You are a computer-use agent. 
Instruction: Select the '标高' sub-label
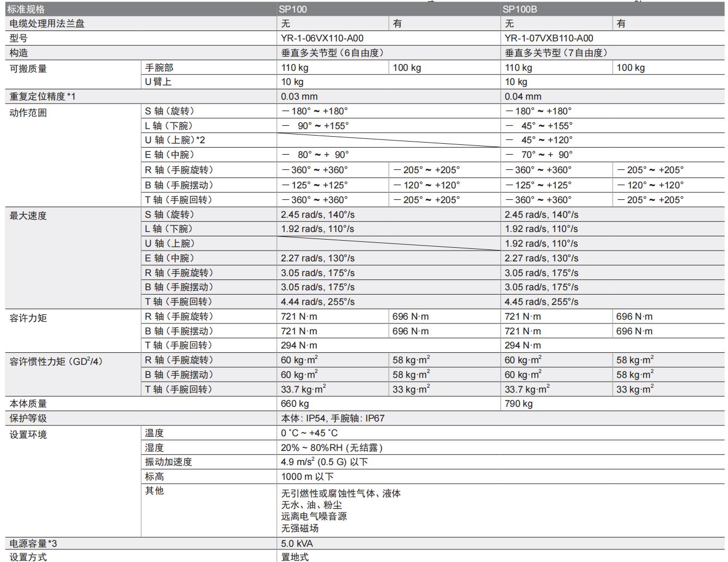point(154,477)
